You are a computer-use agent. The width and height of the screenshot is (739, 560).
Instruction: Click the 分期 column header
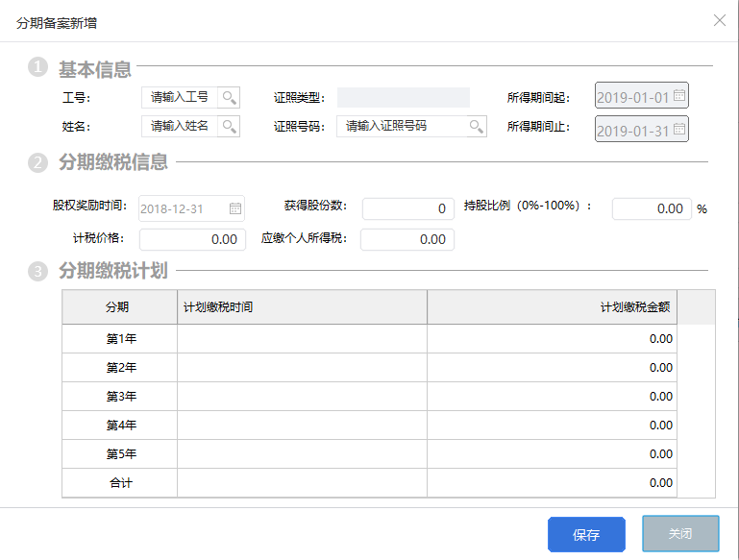click(x=120, y=307)
